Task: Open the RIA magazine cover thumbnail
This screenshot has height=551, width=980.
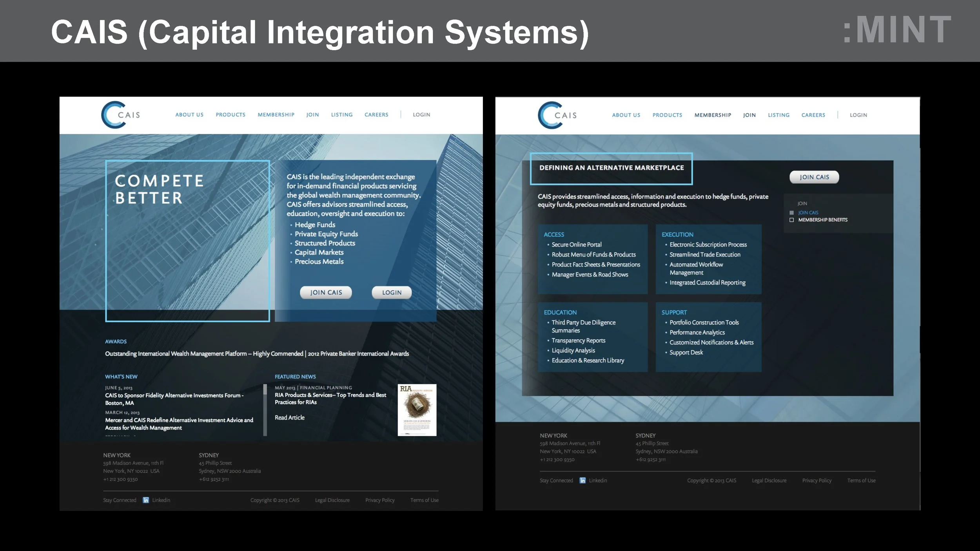Action: pos(417,410)
